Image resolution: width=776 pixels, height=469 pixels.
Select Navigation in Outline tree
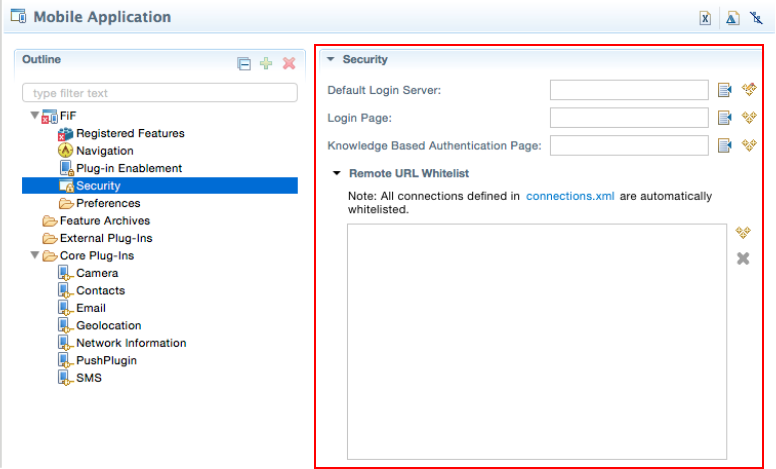[x=105, y=151]
